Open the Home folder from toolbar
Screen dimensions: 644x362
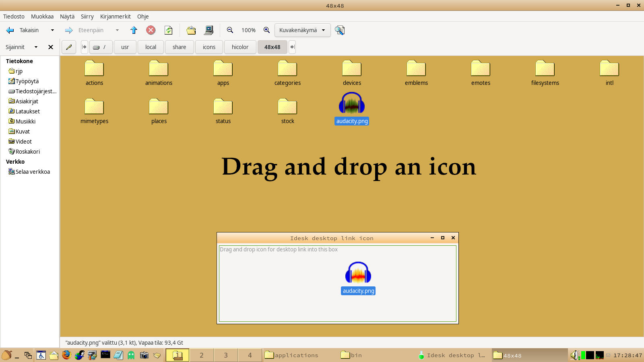[x=191, y=30]
